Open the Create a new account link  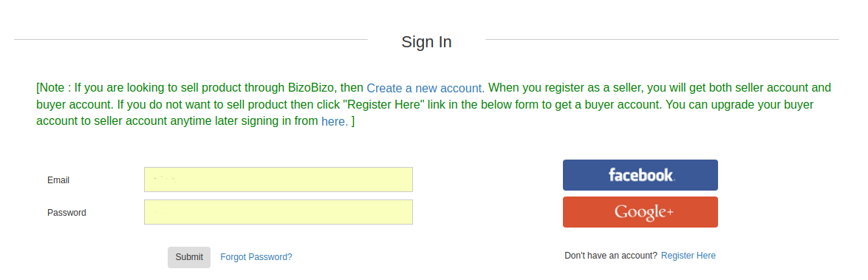[x=426, y=88]
